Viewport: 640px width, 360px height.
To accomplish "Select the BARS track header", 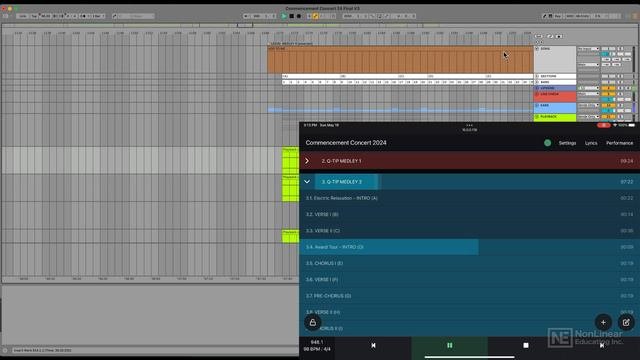I will click(x=555, y=82).
